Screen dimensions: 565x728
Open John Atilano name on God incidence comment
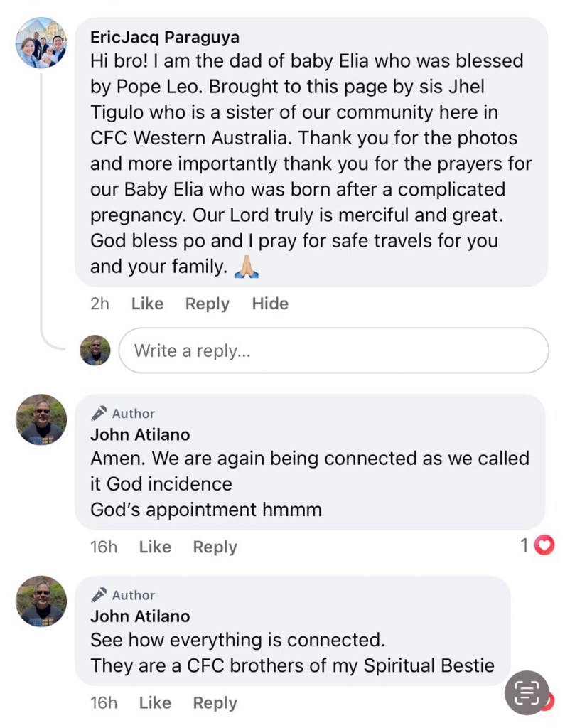tap(140, 434)
